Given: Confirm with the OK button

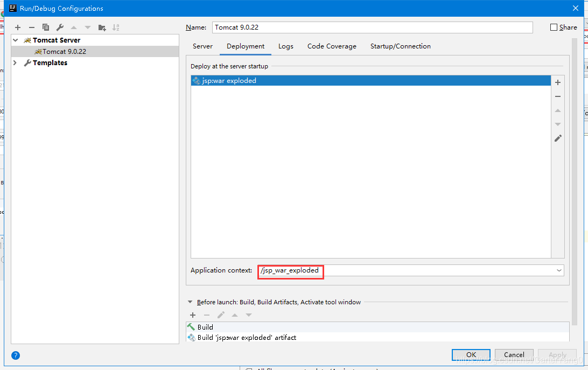Looking at the screenshot, I should (471, 354).
